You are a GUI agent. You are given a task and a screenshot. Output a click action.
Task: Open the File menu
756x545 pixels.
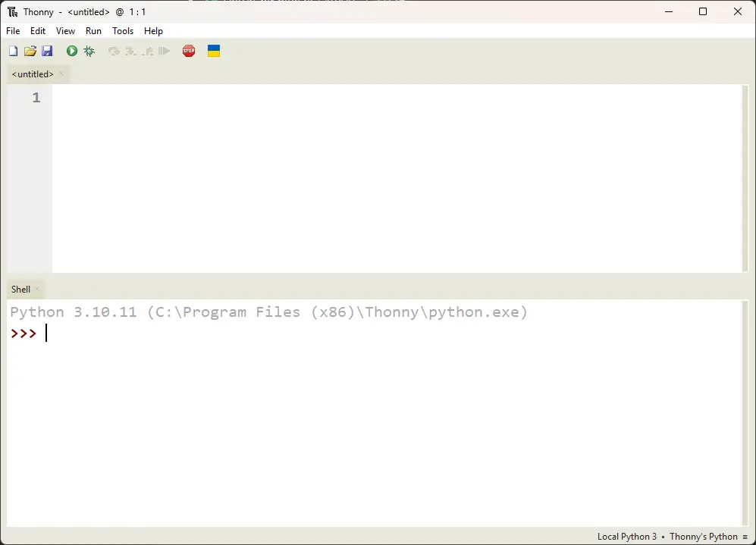point(13,31)
